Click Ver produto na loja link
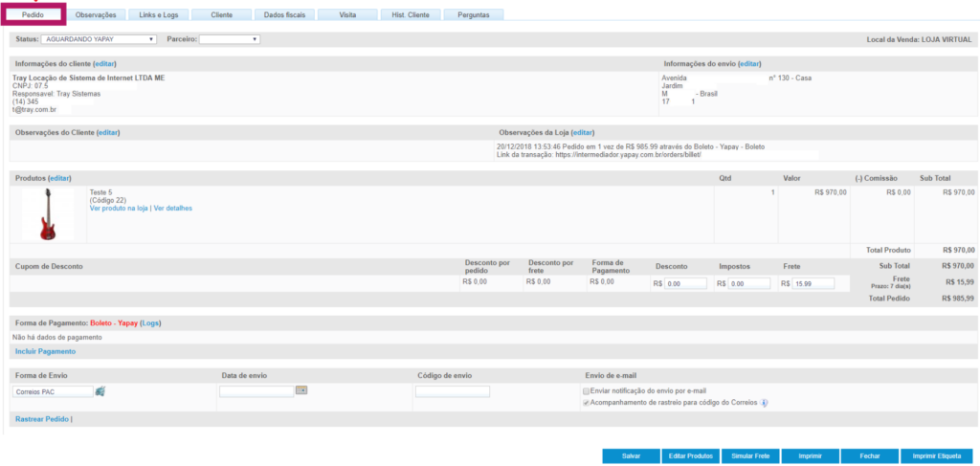Viewport: 980px width, 466px height. [x=118, y=208]
